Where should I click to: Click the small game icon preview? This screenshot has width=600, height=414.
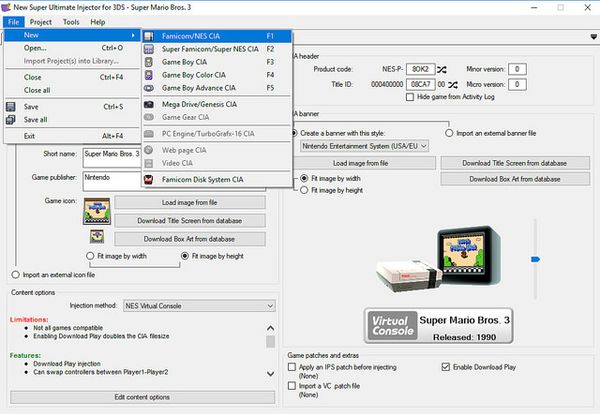[97, 236]
